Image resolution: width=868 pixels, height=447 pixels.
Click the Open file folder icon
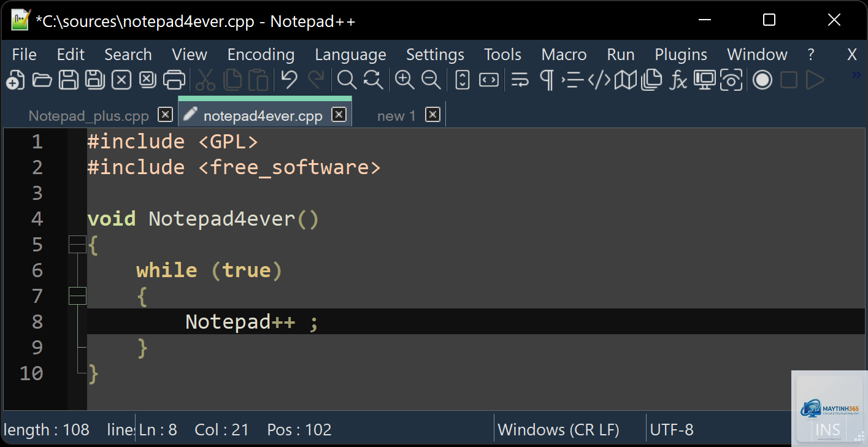42,80
